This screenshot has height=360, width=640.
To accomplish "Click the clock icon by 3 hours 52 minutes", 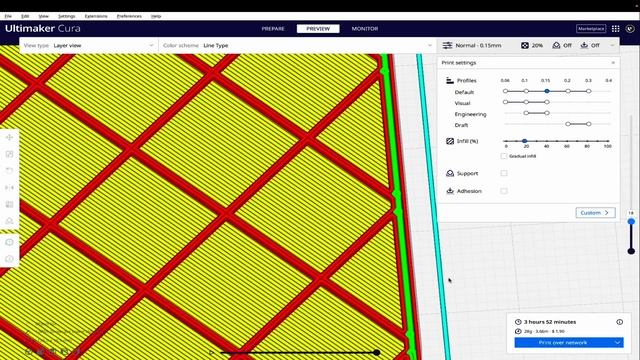I will point(518,322).
